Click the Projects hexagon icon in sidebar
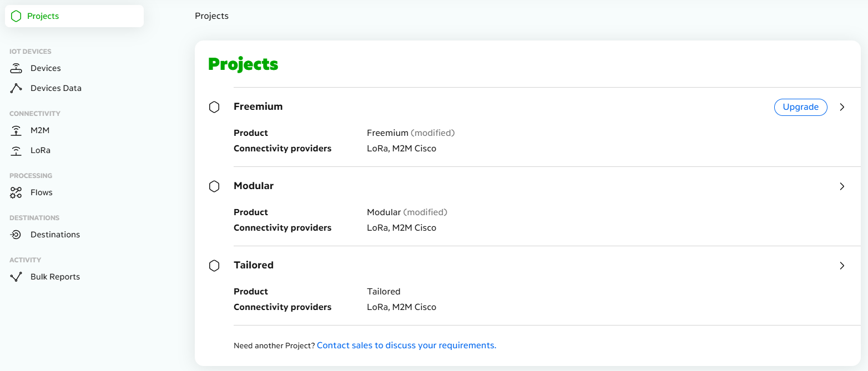 pyautogui.click(x=16, y=16)
